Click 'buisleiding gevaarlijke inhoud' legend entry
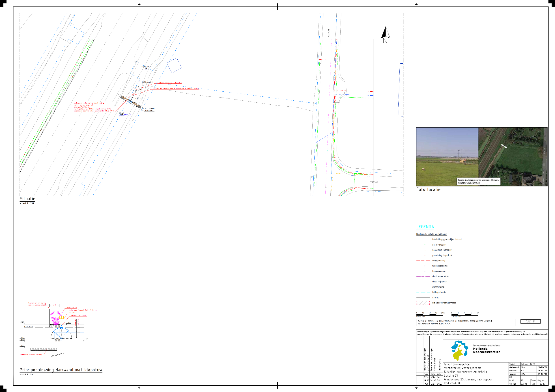The width and height of the screenshot is (555, 392). coord(447,239)
